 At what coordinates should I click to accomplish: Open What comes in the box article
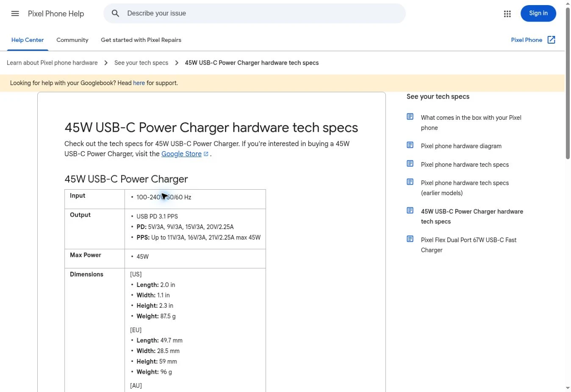click(471, 123)
